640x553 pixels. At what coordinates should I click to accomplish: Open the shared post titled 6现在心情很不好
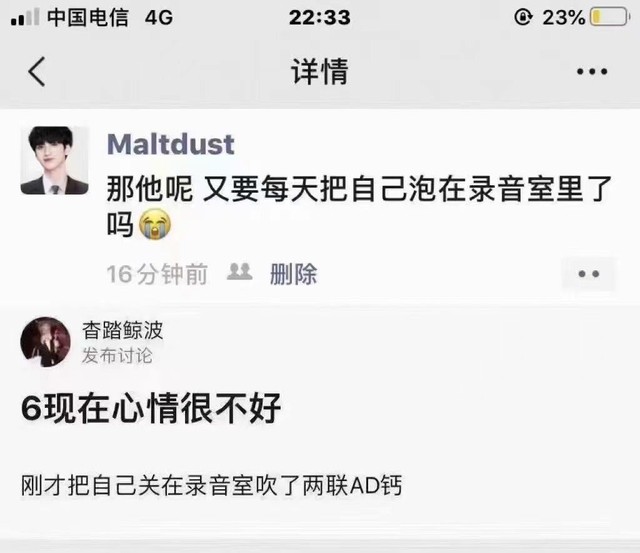coord(151,408)
